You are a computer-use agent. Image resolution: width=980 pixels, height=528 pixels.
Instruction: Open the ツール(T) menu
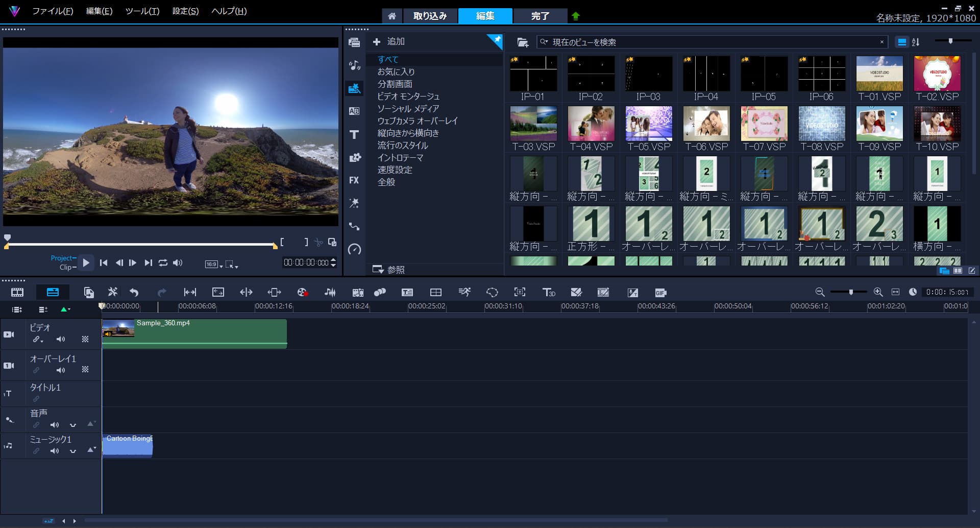[142, 11]
